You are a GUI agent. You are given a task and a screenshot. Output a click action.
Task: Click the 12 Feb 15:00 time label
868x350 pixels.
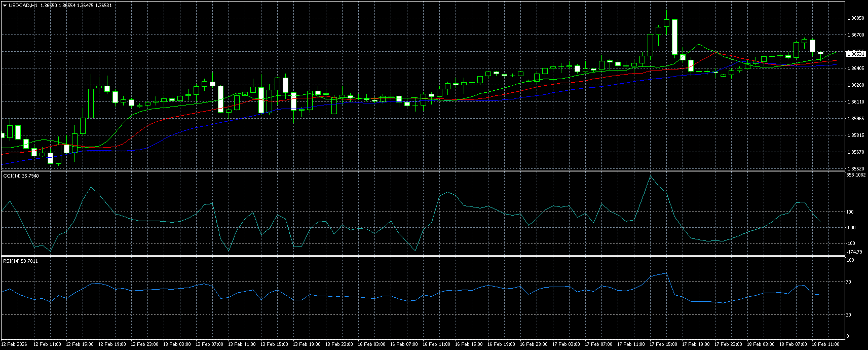click(80, 344)
